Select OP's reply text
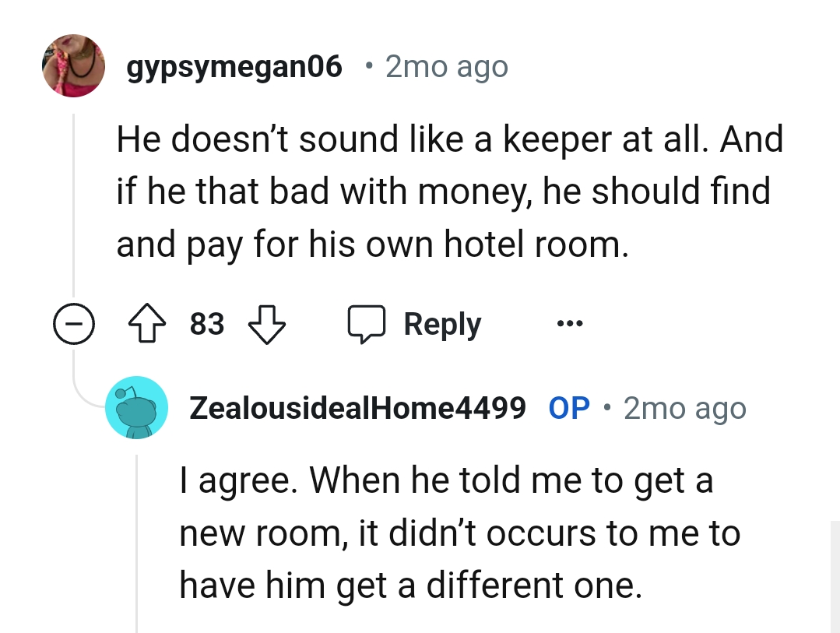Image resolution: width=840 pixels, height=633 pixels. pos(459,533)
